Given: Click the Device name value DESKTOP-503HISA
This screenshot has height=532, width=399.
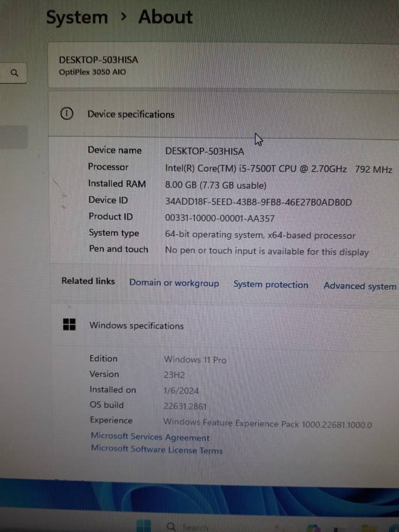Looking at the screenshot, I should tap(205, 151).
